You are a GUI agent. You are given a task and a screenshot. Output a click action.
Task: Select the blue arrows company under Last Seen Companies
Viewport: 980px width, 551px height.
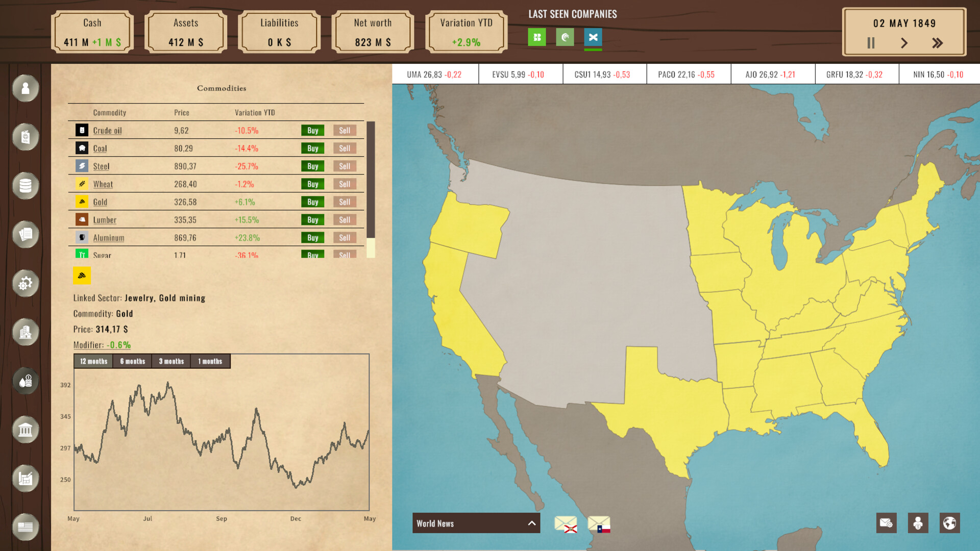click(x=593, y=37)
